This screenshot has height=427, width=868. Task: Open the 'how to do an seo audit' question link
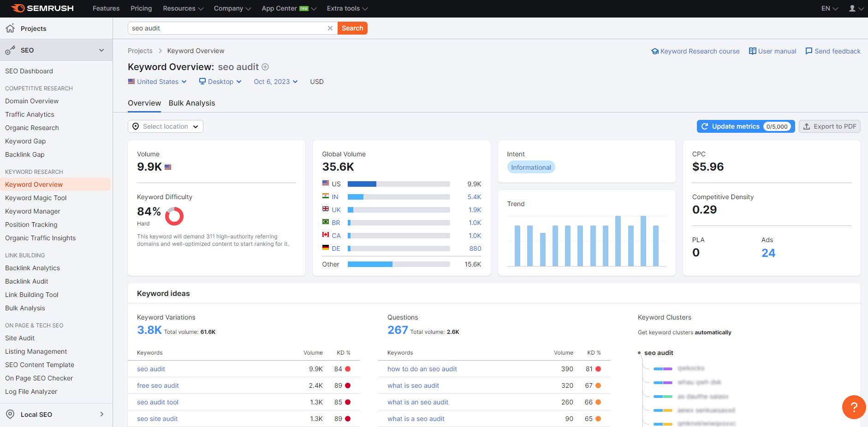pyautogui.click(x=422, y=369)
